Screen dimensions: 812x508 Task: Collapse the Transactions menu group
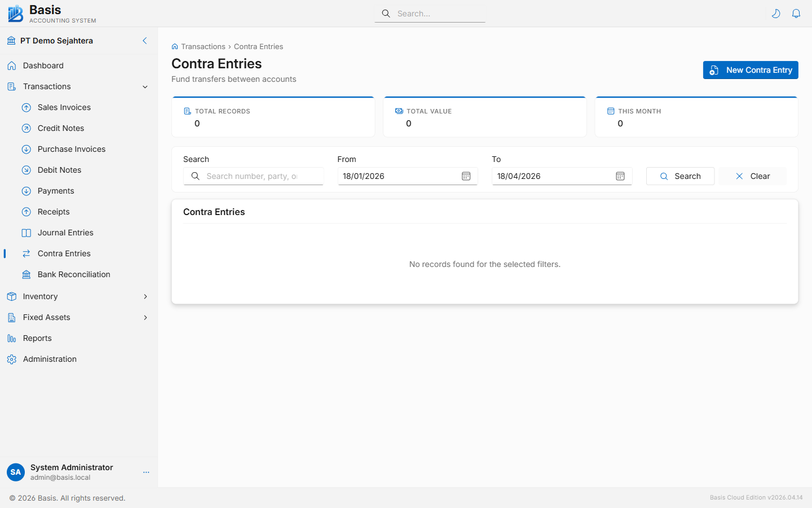click(x=145, y=87)
